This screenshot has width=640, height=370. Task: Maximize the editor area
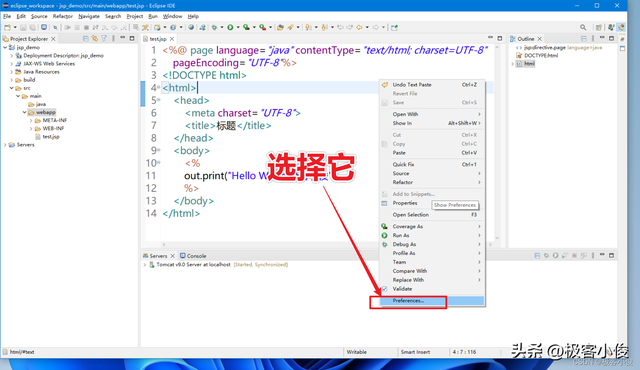(500, 38)
